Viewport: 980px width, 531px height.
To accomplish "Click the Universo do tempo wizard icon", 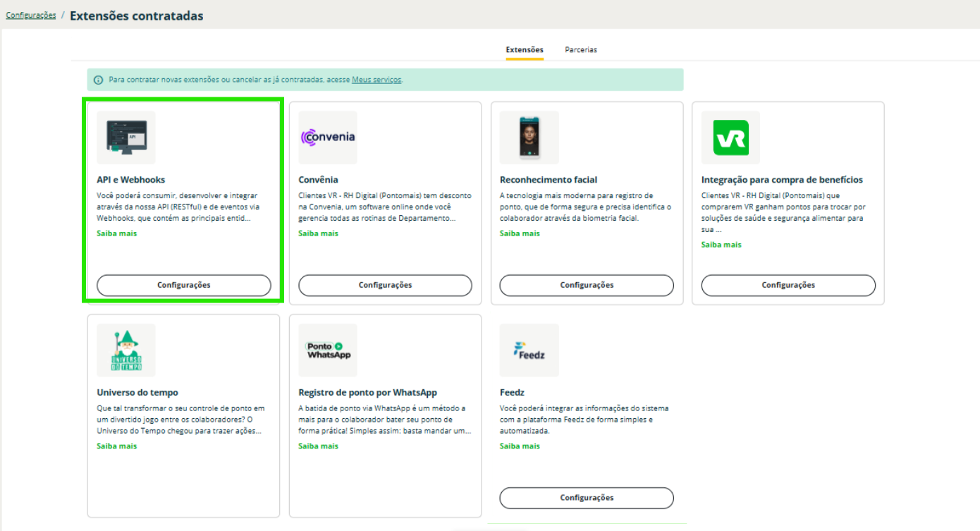I will [x=125, y=350].
